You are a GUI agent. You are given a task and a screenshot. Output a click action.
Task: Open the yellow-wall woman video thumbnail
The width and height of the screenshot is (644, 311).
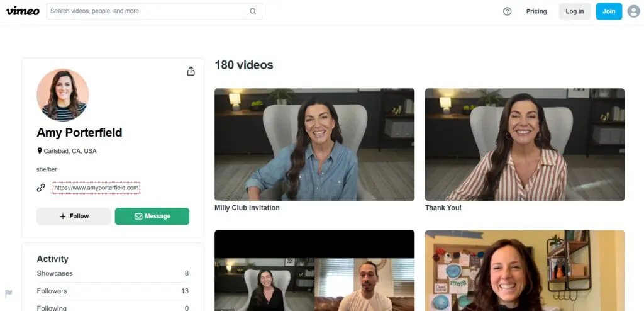[525, 271]
